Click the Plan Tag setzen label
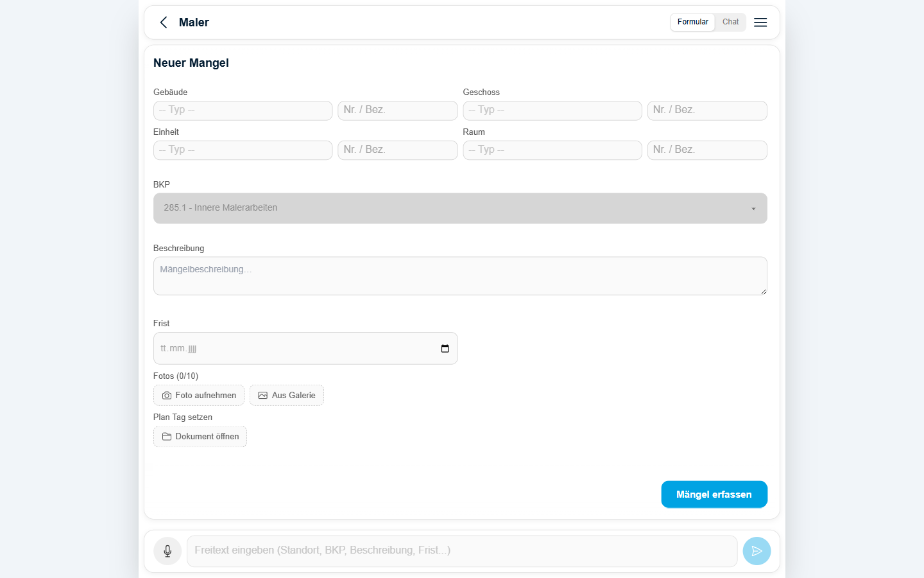 (x=183, y=417)
